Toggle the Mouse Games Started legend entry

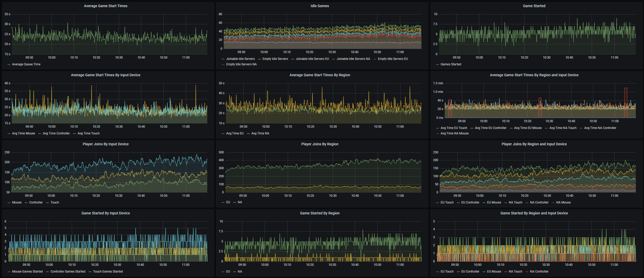click(27, 272)
